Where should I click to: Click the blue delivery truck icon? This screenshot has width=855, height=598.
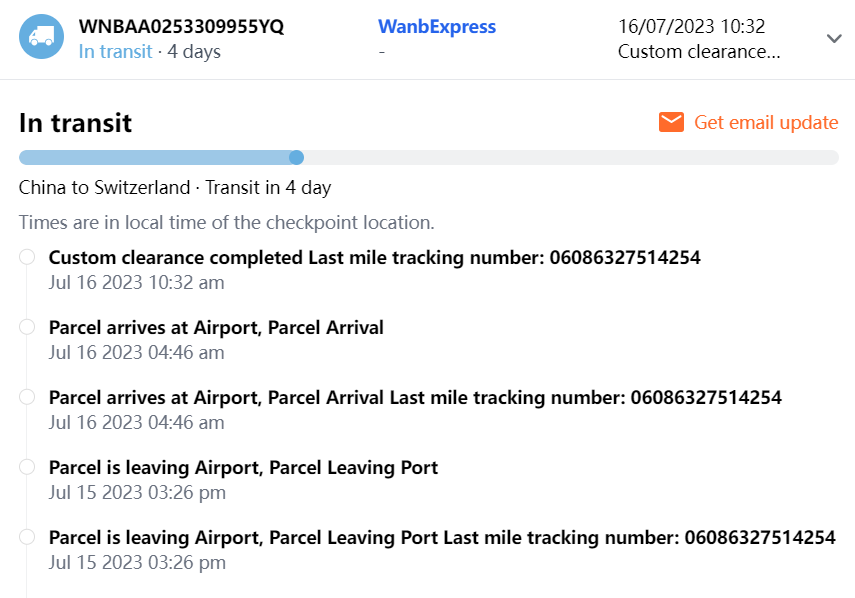tap(42, 37)
